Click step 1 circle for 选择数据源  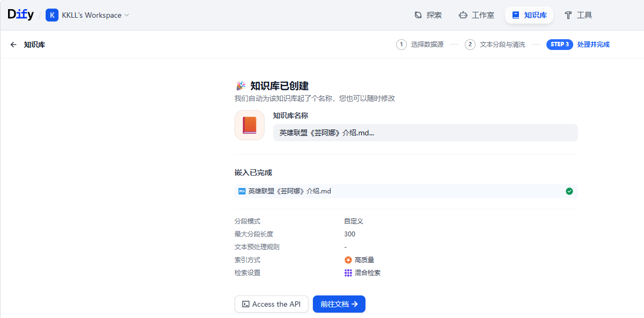tap(401, 45)
